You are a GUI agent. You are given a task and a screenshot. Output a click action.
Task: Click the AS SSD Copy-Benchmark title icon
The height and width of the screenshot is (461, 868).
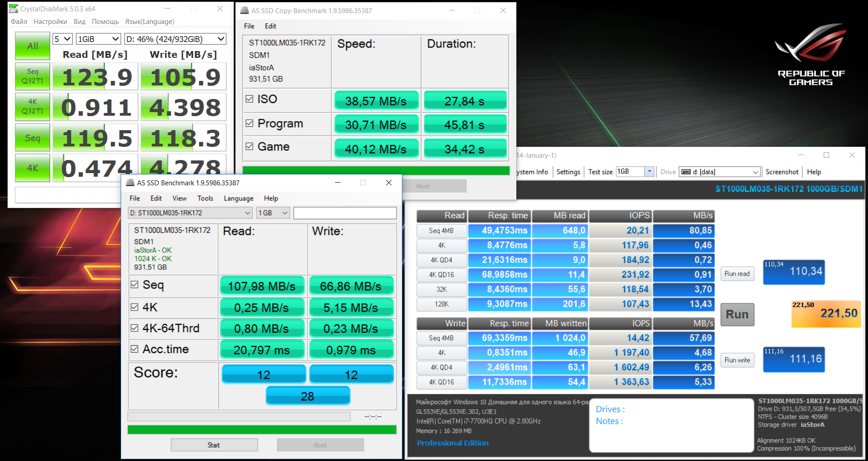[x=245, y=10]
